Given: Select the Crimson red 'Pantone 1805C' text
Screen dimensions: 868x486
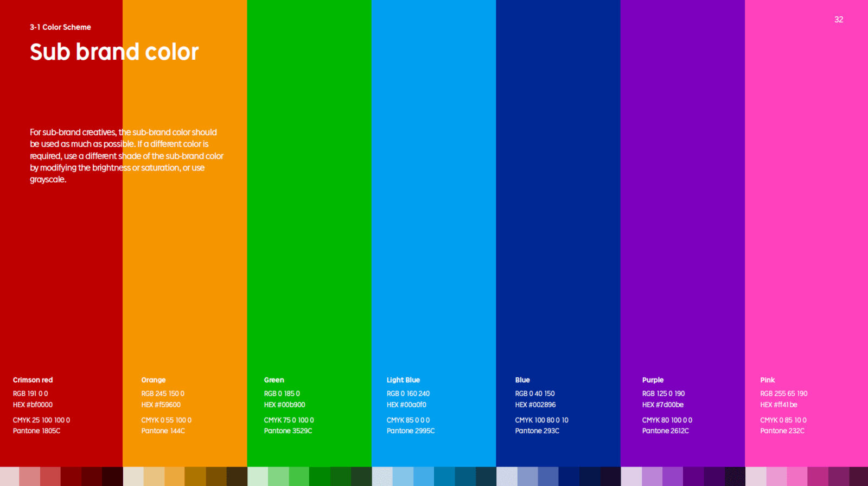Looking at the screenshot, I should [x=36, y=431].
